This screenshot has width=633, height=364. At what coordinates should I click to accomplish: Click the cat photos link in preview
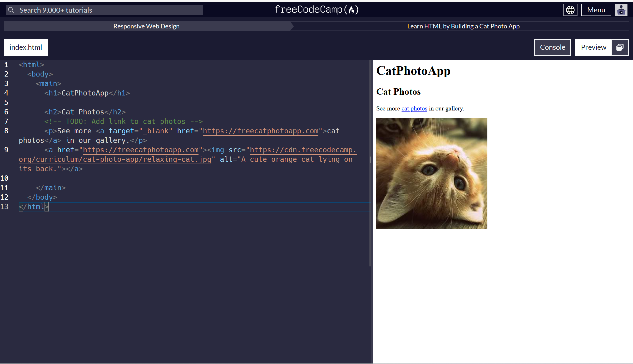pos(414,109)
